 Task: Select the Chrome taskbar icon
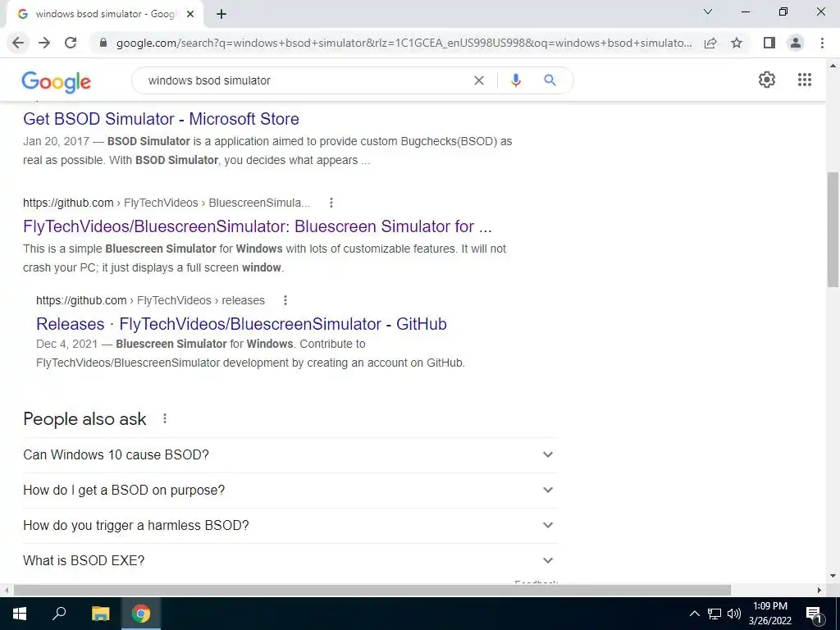pos(141,614)
